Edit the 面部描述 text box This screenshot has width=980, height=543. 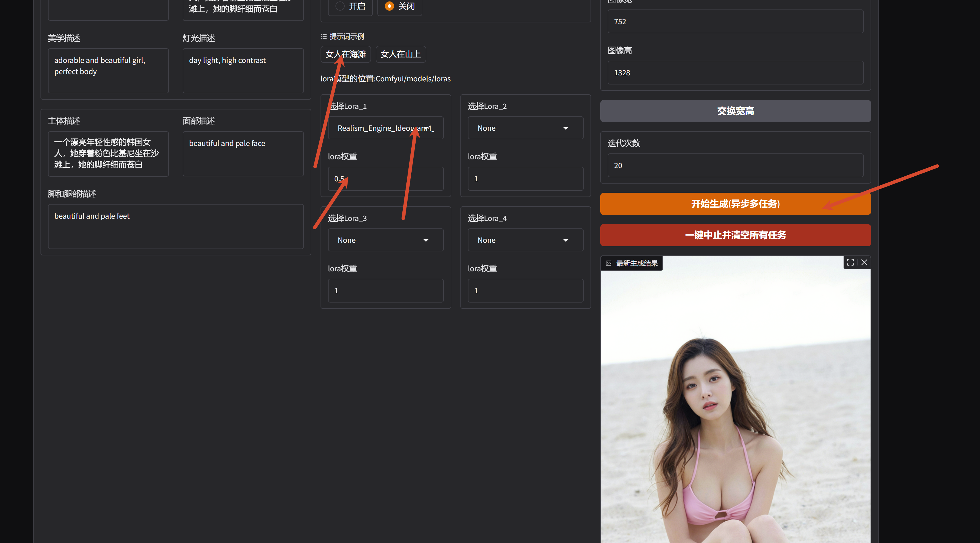243,154
